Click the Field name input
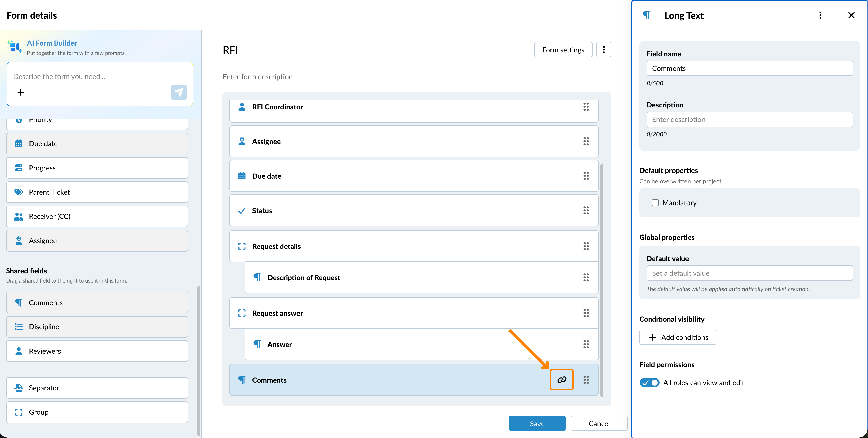 click(x=749, y=68)
